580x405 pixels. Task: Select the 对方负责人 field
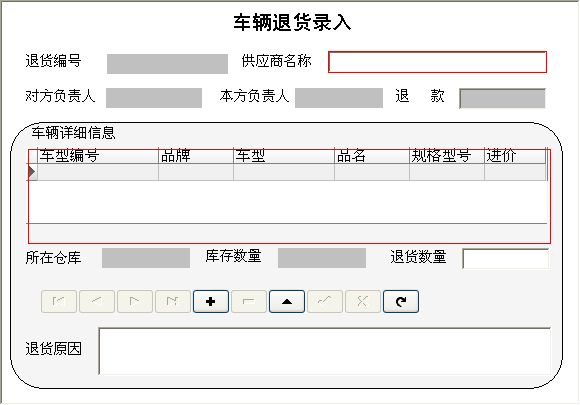(x=154, y=98)
